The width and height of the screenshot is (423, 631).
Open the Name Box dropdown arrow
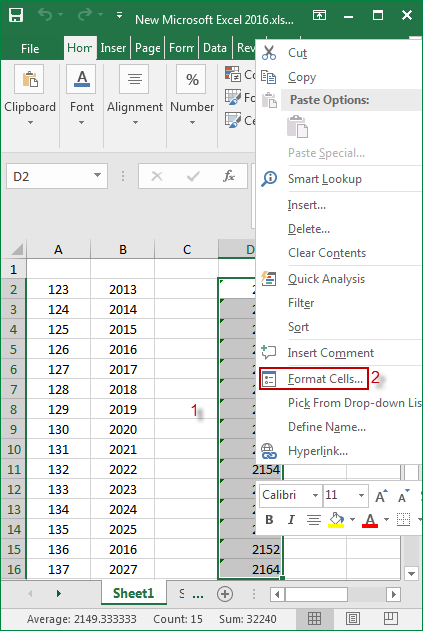coord(97,175)
